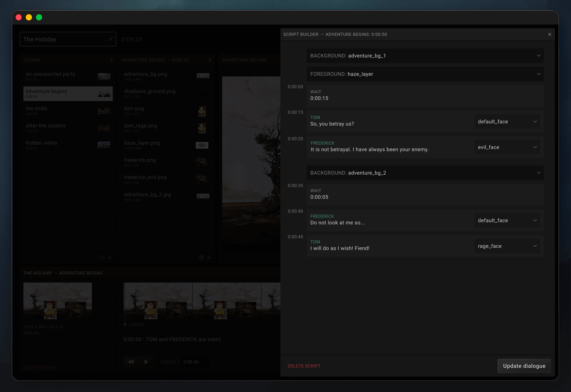Click the Delete Script link
This screenshot has width=571, height=392.
(x=304, y=366)
